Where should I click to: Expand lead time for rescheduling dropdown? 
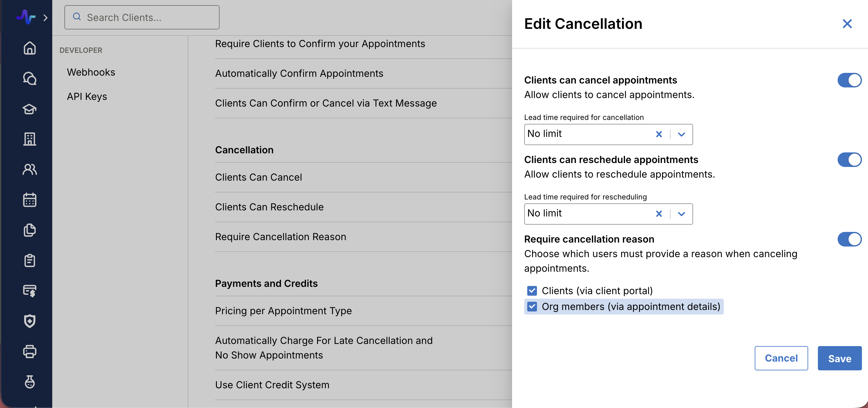(x=681, y=214)
